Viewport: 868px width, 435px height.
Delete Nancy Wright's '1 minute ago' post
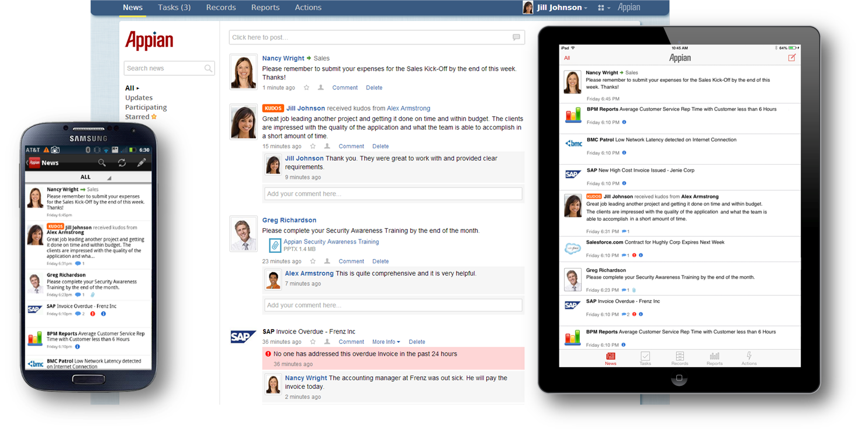374,88
